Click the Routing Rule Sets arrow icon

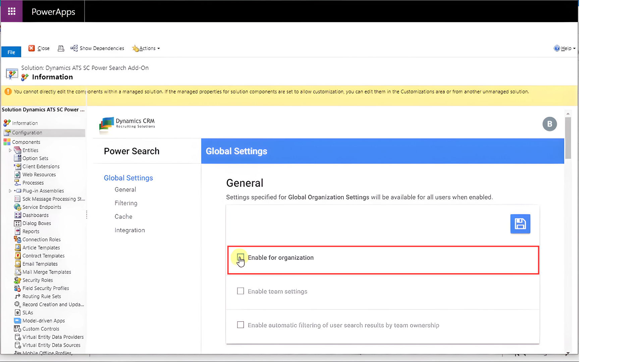click(17, 296)
